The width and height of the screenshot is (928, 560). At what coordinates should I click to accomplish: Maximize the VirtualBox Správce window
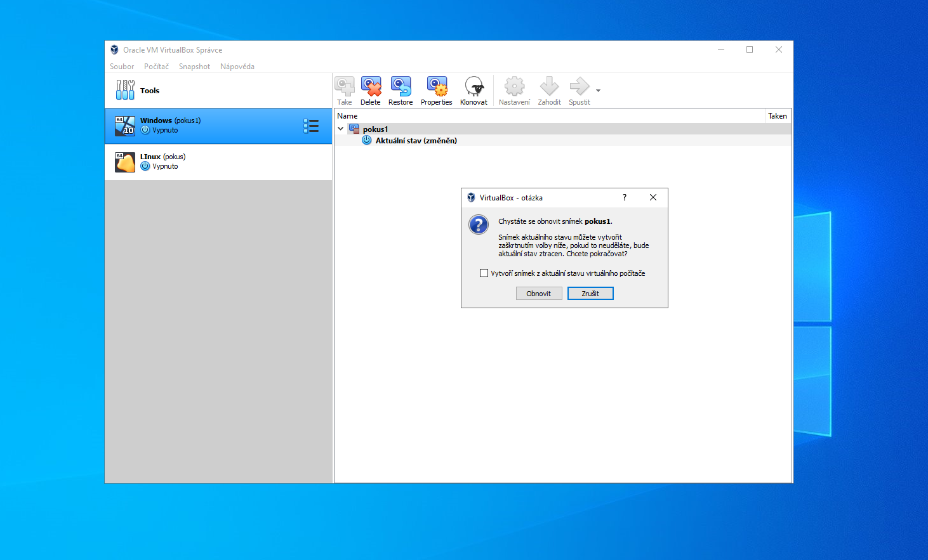[x=750, y=49]
